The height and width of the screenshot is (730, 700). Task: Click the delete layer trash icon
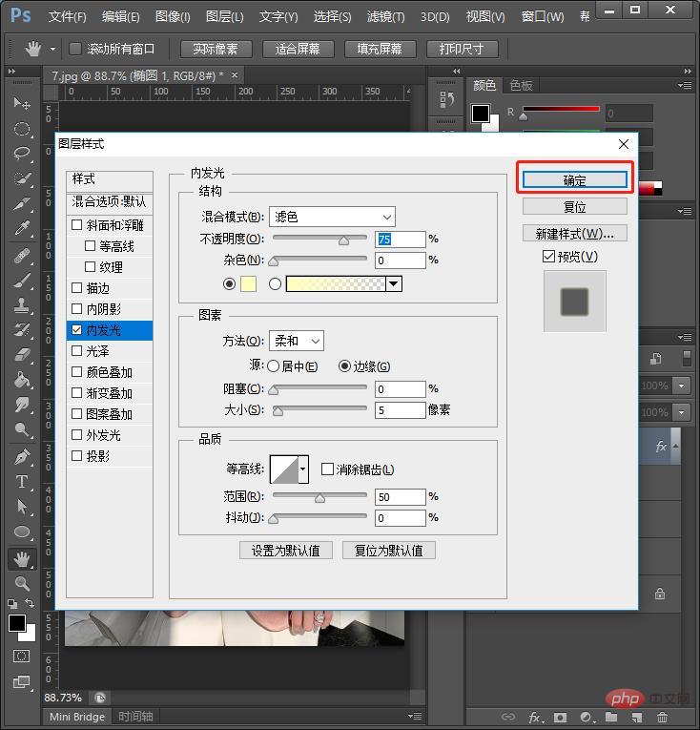(662, 717)
